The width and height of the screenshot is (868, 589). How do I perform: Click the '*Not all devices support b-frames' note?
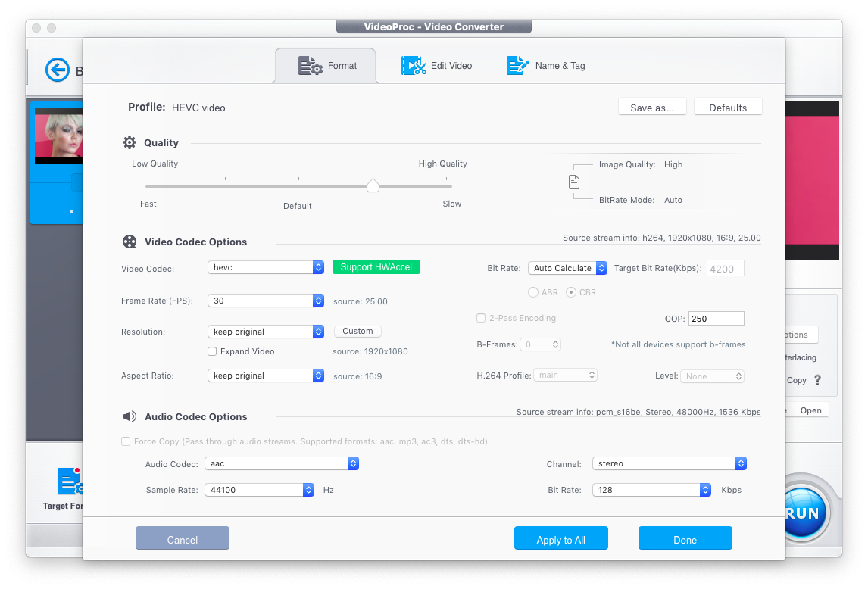point(678,344)
